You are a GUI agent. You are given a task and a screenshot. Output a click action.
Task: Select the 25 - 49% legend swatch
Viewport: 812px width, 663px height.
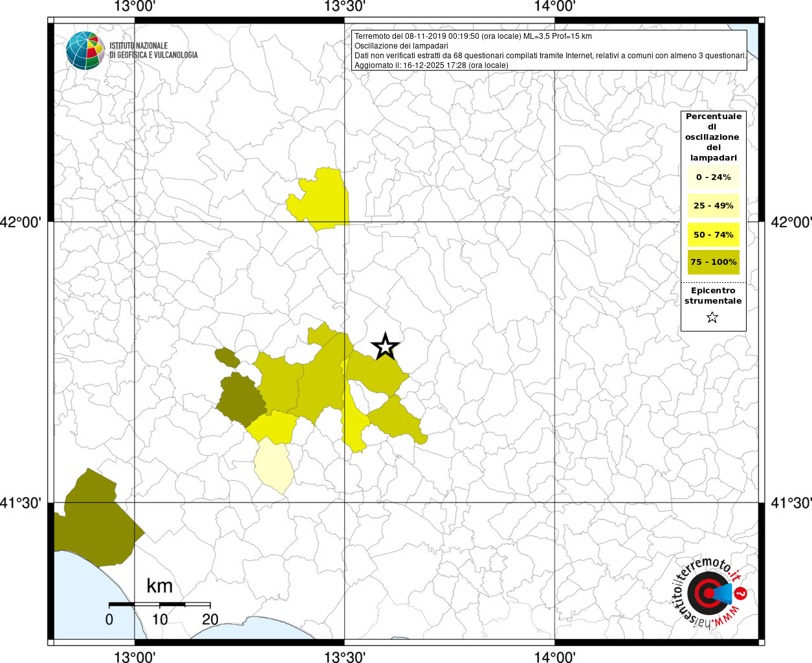pos(713,205)
